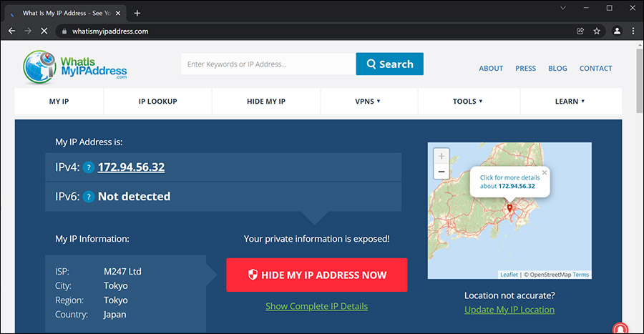The height and width of the screenshot is (334, 644).
Task: Click the Country value Japan
Action: point(115,315)
